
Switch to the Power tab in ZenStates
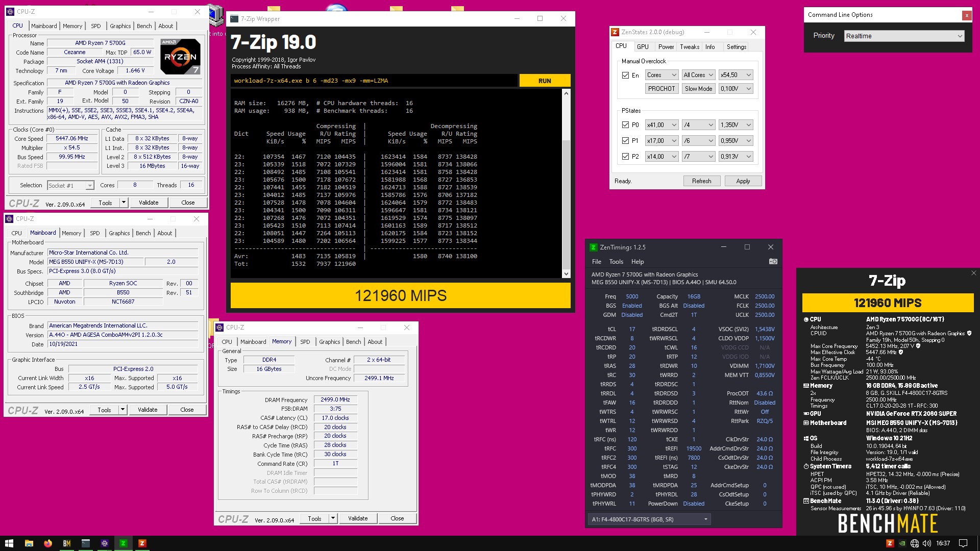[666, 46]
